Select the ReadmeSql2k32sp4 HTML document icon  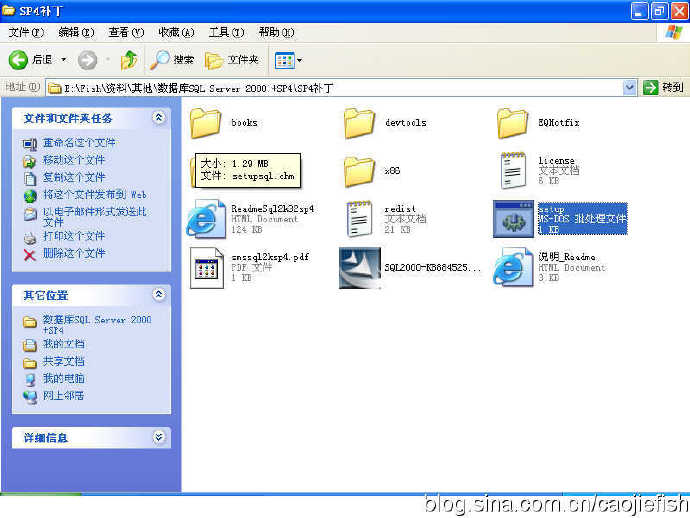pyautogui.click(x=206, y=219)
